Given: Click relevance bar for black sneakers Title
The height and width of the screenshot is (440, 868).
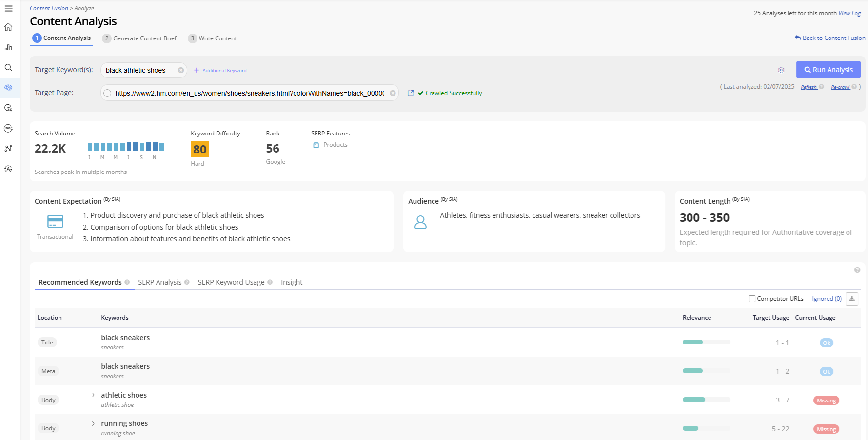Looking at the screenshot, I should (x=706, y=343).
